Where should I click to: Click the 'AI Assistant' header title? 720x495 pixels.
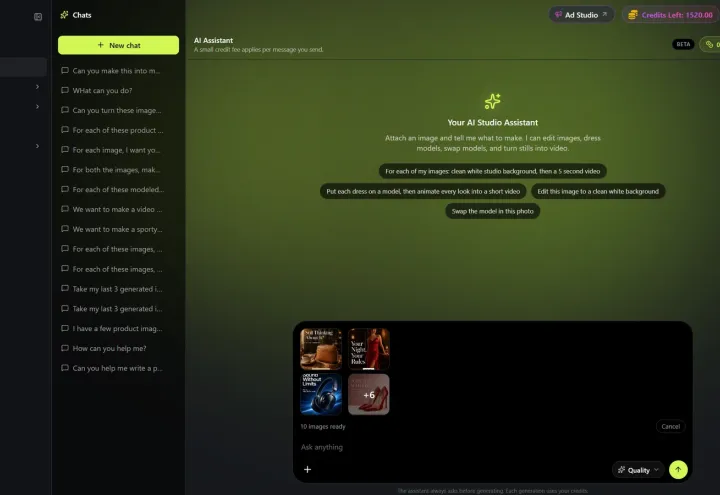point(213,40)
